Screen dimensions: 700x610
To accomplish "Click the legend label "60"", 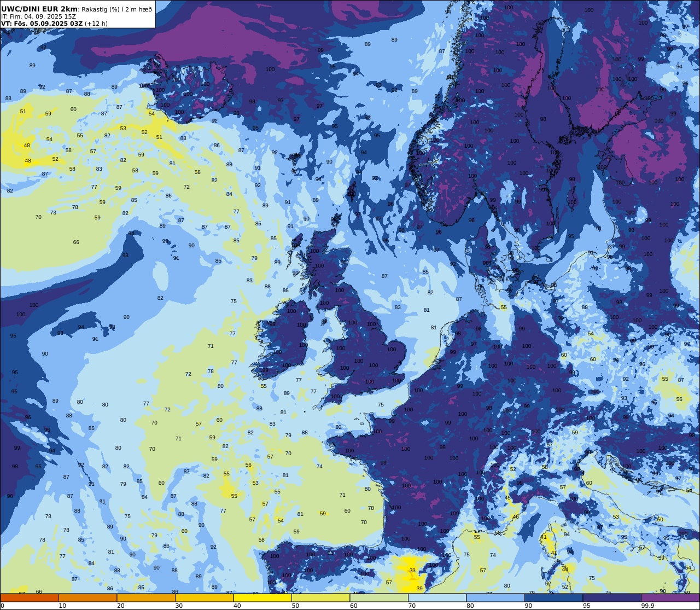I will [x=353, y=606].
